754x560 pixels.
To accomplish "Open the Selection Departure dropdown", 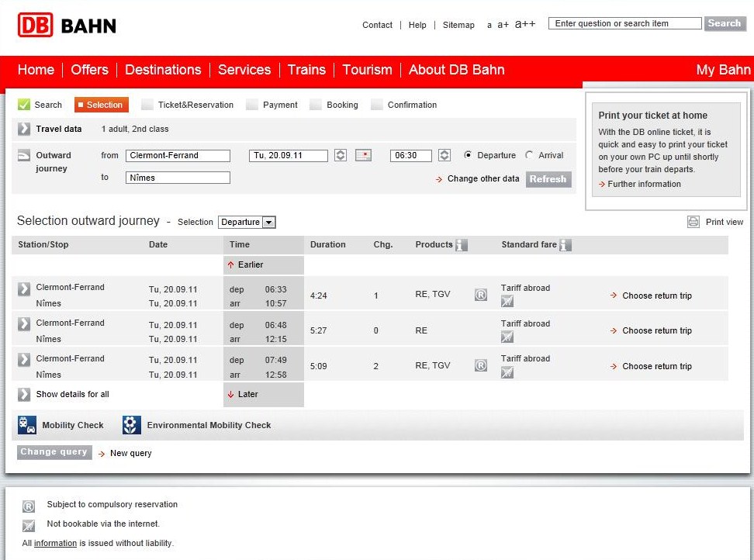I will coord(247,222).
